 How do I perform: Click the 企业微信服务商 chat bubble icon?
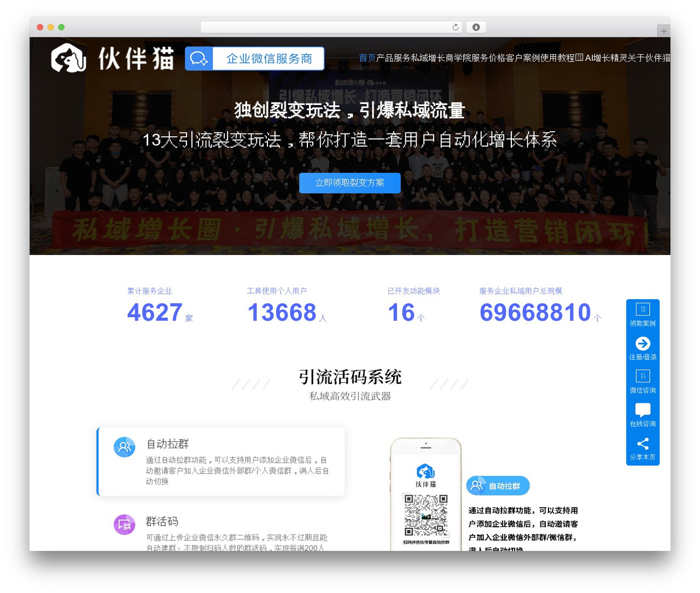(x=199, y=59)
